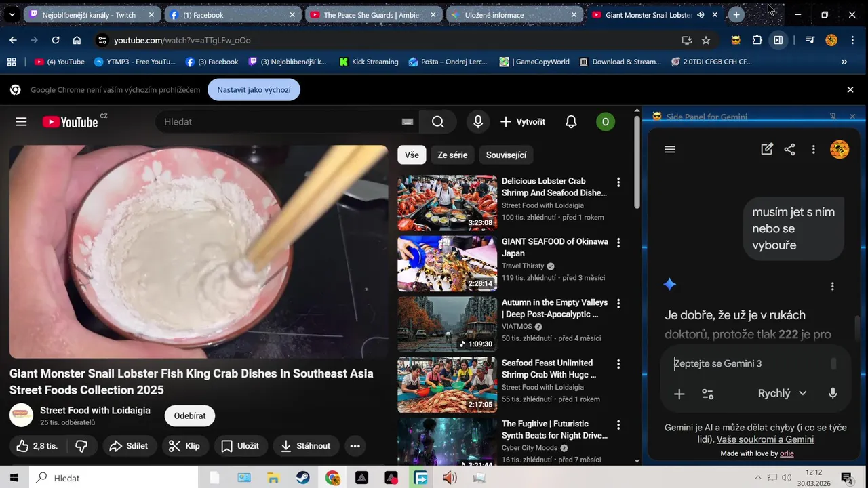
Task: Dislike the video
Action: [x=81, y=446]
